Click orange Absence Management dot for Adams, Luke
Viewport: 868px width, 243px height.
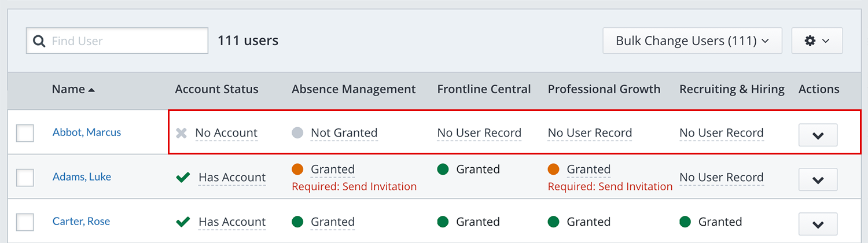(x=297, y=170)
